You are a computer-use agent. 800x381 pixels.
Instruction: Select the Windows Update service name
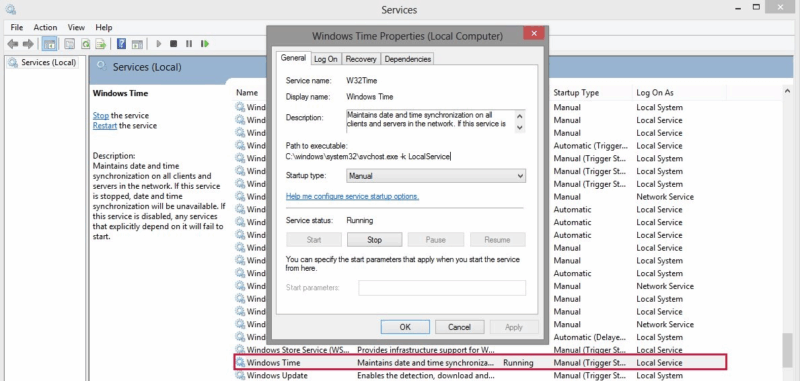coord(277,375)
